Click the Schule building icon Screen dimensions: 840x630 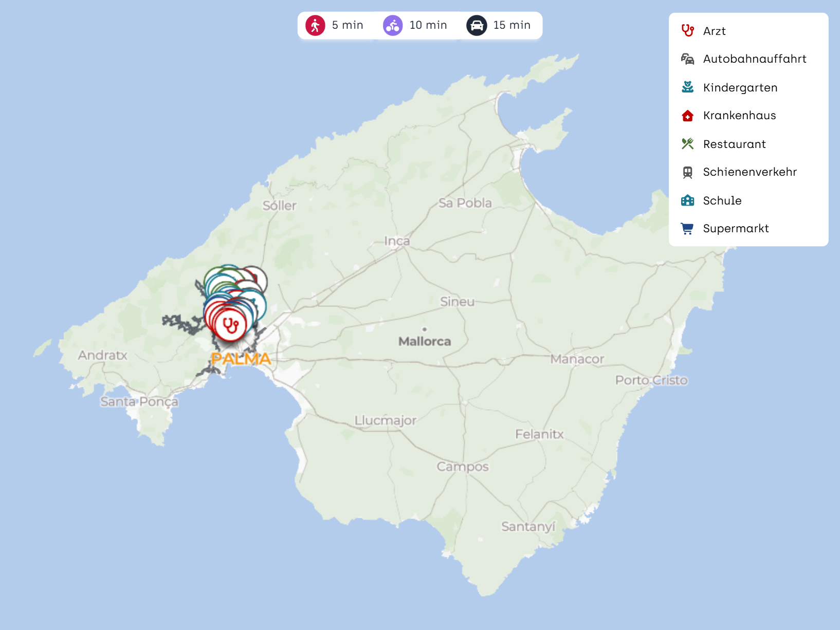pyautogui.click(x=687, y=200)
